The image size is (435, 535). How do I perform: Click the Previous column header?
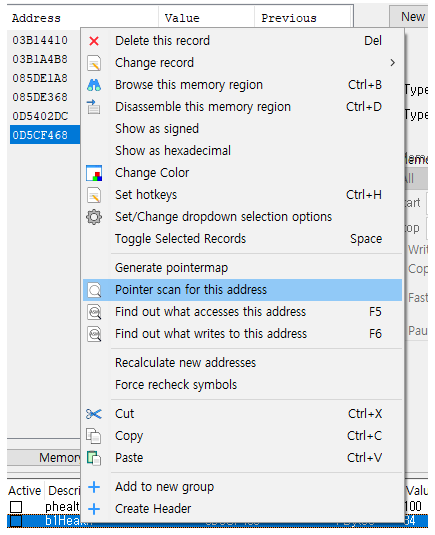(303, 18)
